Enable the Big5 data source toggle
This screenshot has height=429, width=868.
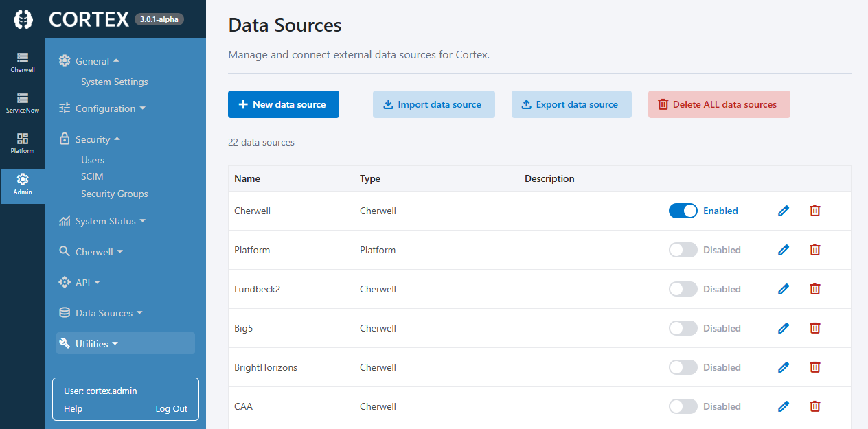[683, 328]
